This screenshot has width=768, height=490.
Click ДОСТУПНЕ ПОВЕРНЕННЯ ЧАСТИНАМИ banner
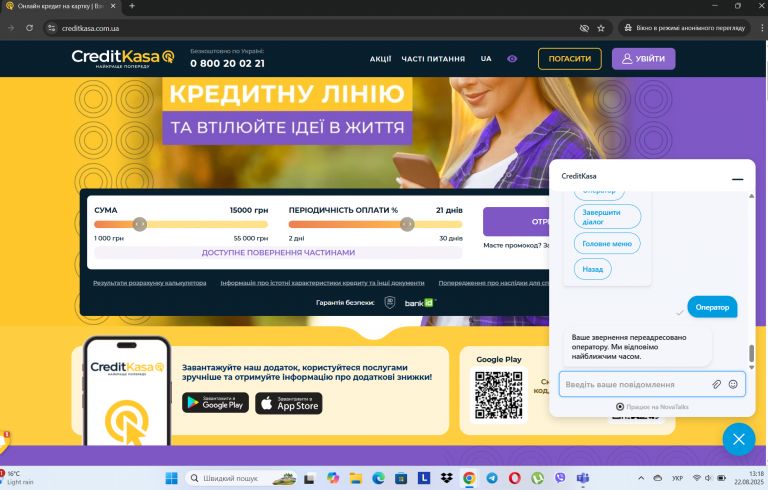pyautogui.click(x=278, y=253)
